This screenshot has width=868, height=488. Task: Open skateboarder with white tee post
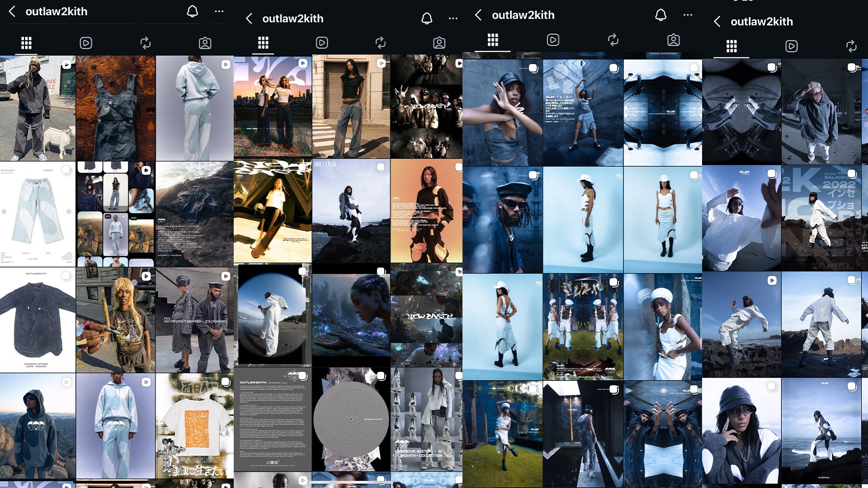click(x=273, y=211)
